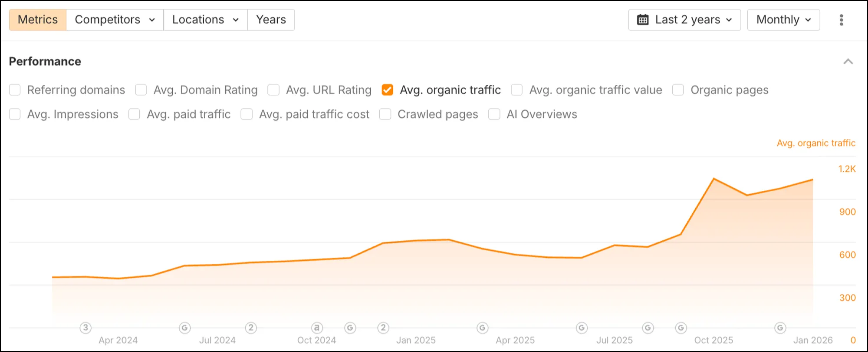The image size is (868, 352).
Task: Open the Monthly granularity dropdown
Action: pyautogui.click(x=783, y=20)
